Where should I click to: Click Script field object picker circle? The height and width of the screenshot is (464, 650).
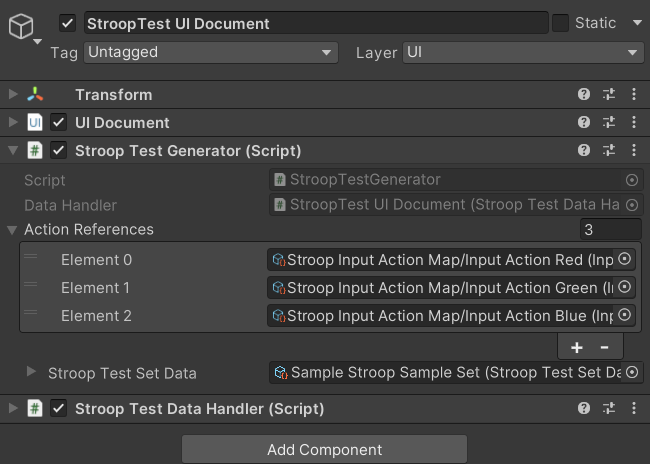click(632, 180)
